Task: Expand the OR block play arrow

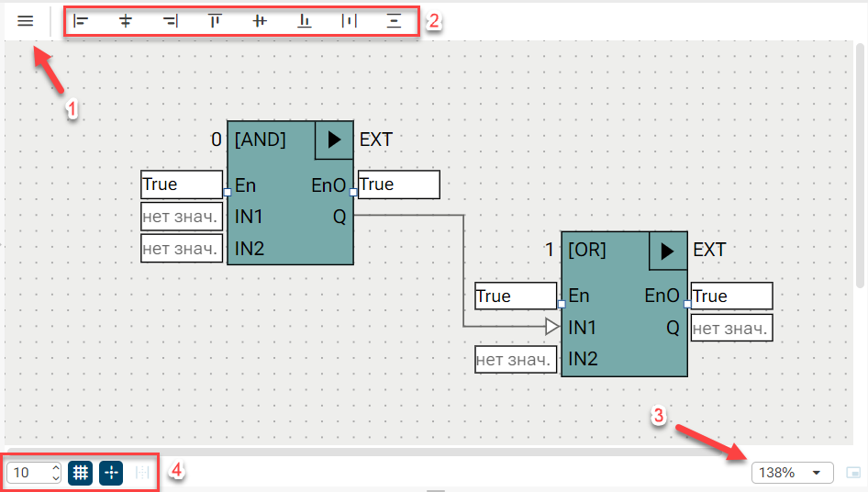Action: pos(668,251)
